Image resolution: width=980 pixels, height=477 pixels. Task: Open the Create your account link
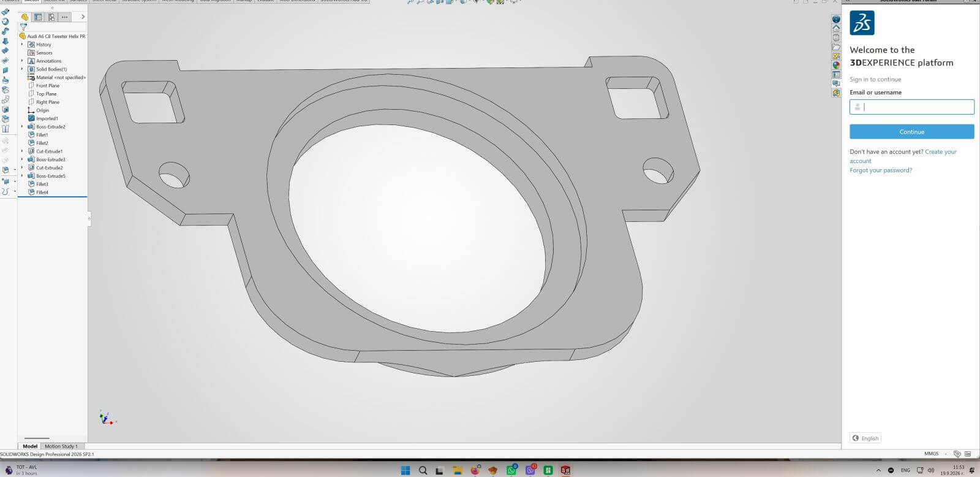click(x=903, y=156)
